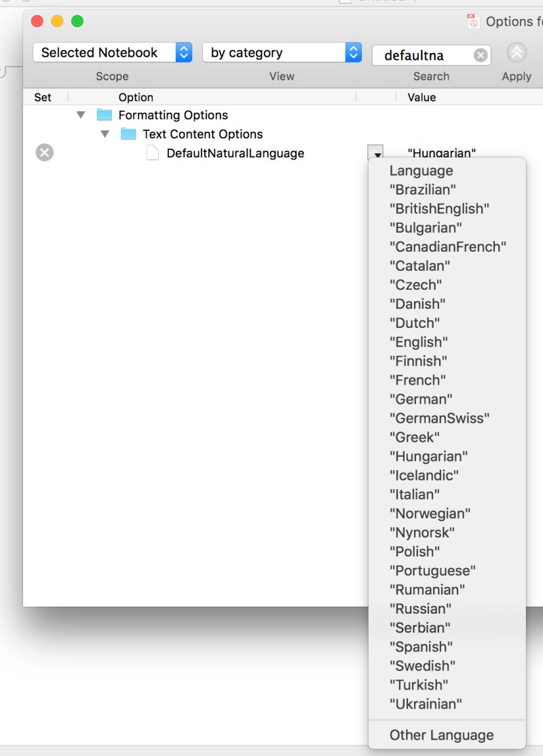
Task: Open the View dropdown showing by category
Action: [282, 52]
